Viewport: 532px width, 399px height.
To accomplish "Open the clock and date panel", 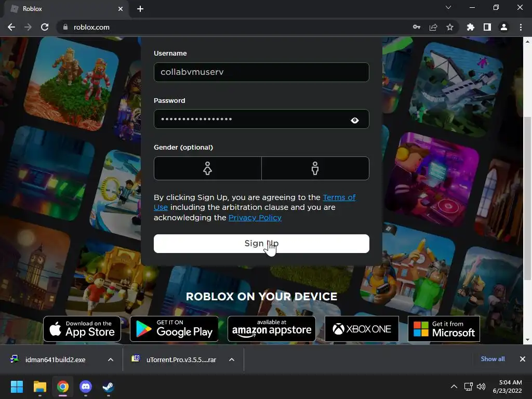I will click(507, 387).
